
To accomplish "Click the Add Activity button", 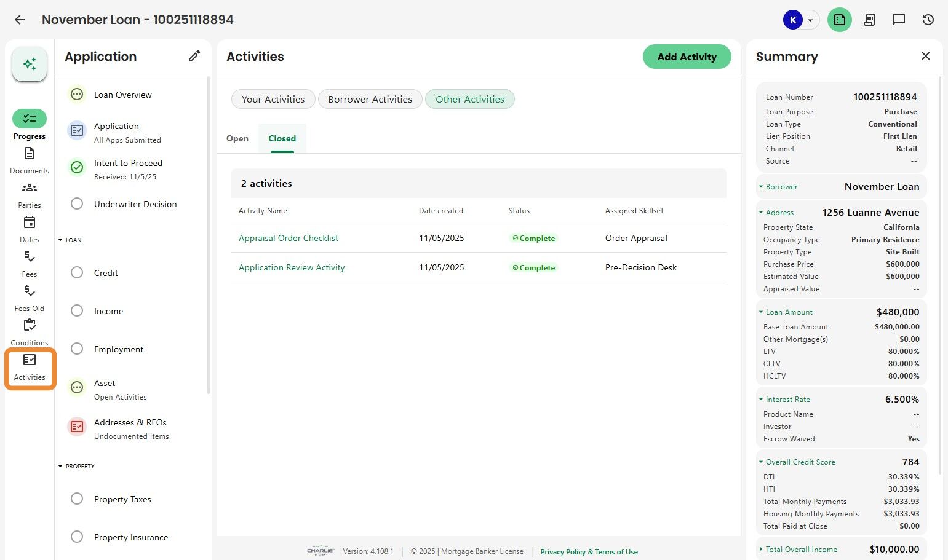I will [687, 57].
